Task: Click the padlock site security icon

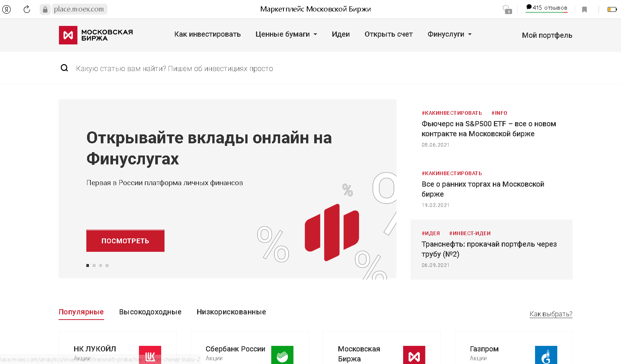Action: [45, 9]
